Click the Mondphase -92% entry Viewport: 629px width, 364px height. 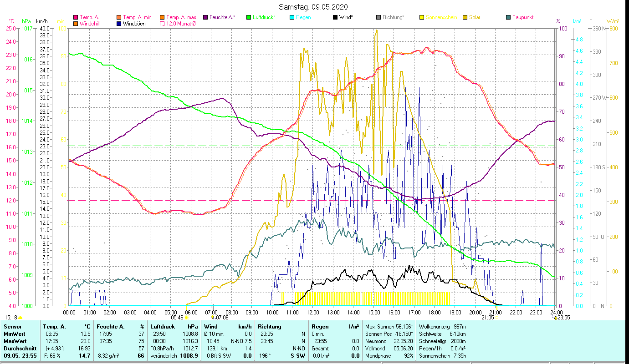(x=389, y=355)
